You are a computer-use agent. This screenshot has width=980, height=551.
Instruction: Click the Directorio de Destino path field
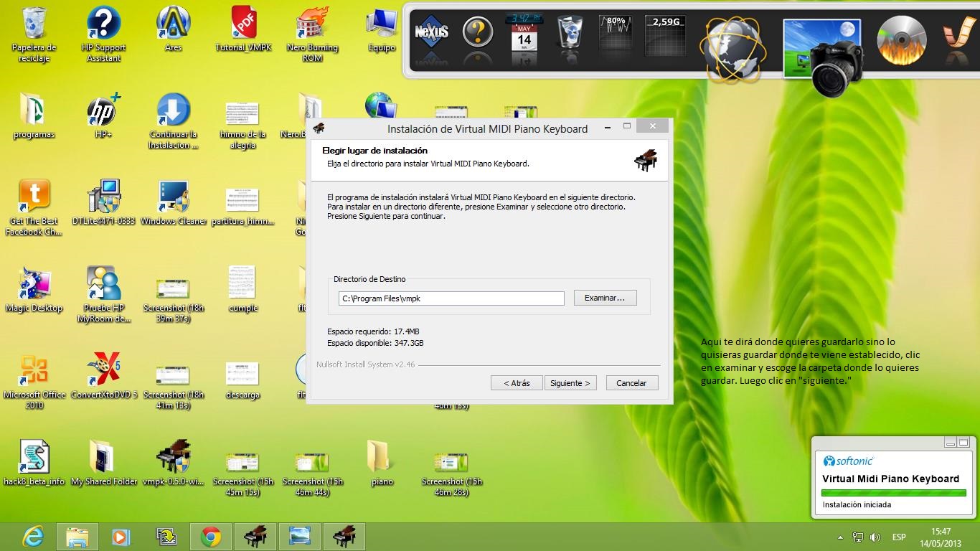point(451,298)
